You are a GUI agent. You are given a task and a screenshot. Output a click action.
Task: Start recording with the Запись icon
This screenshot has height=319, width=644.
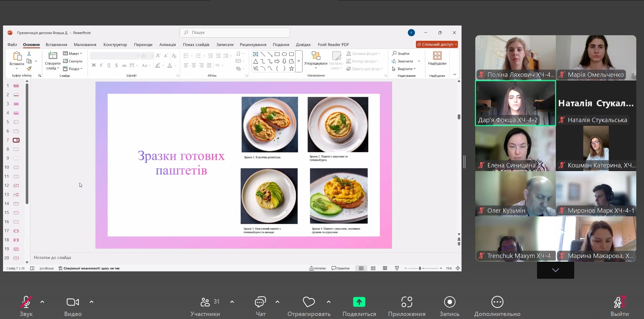point(449,302)
